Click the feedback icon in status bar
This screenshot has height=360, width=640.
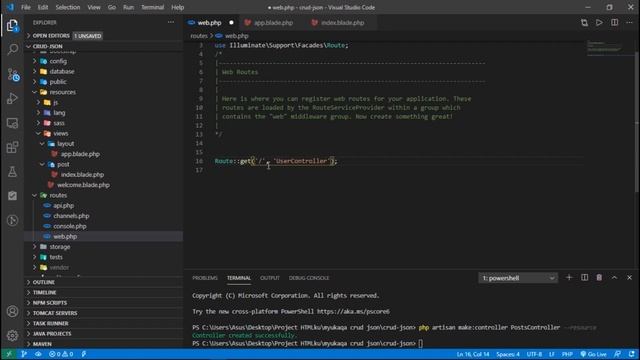coord(618,354)
